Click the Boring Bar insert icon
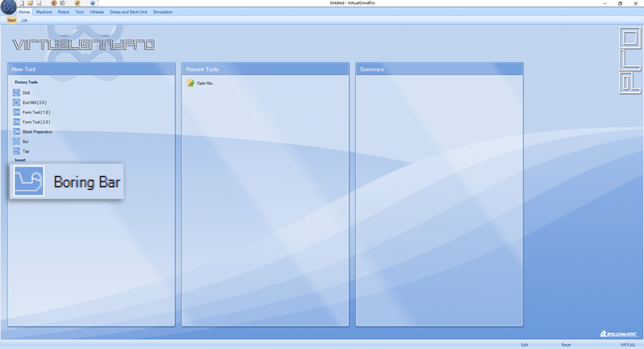Screen dimensions: 644x349 (x=29, y=181)
